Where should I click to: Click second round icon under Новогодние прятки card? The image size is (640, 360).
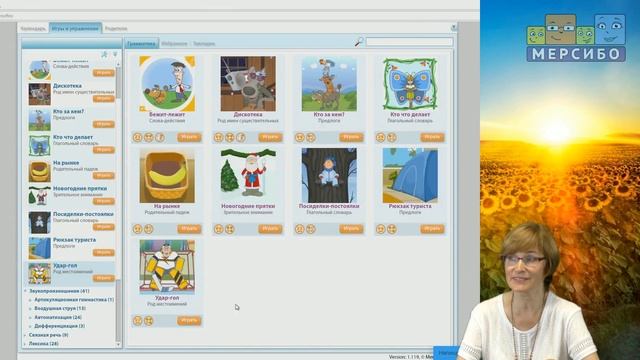(x=230, y=229)
